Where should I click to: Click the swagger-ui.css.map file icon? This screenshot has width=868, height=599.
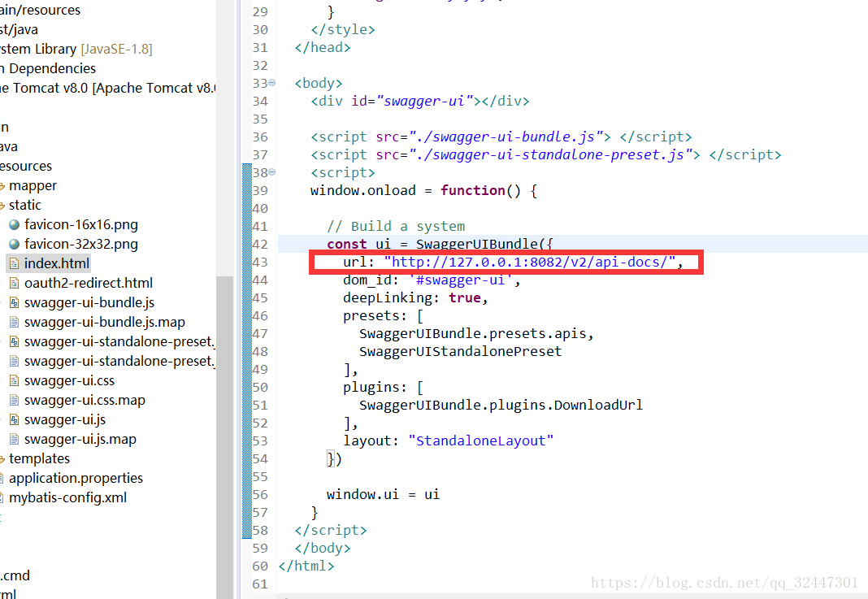coord(15,400)
